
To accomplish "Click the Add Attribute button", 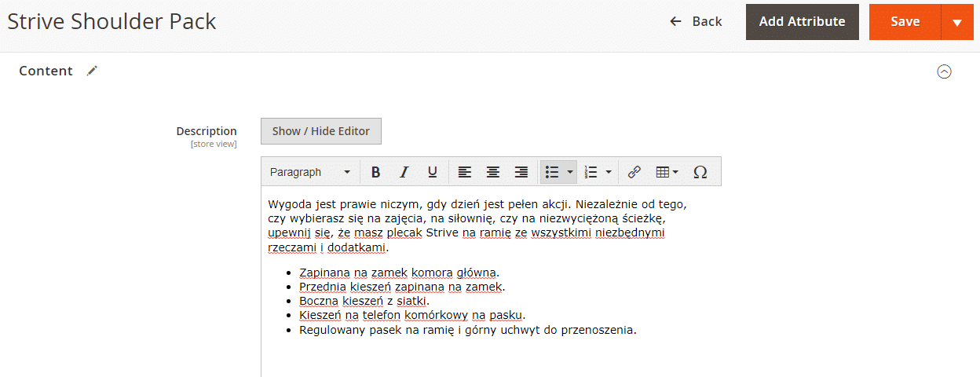I will click(x=802, y=22).
